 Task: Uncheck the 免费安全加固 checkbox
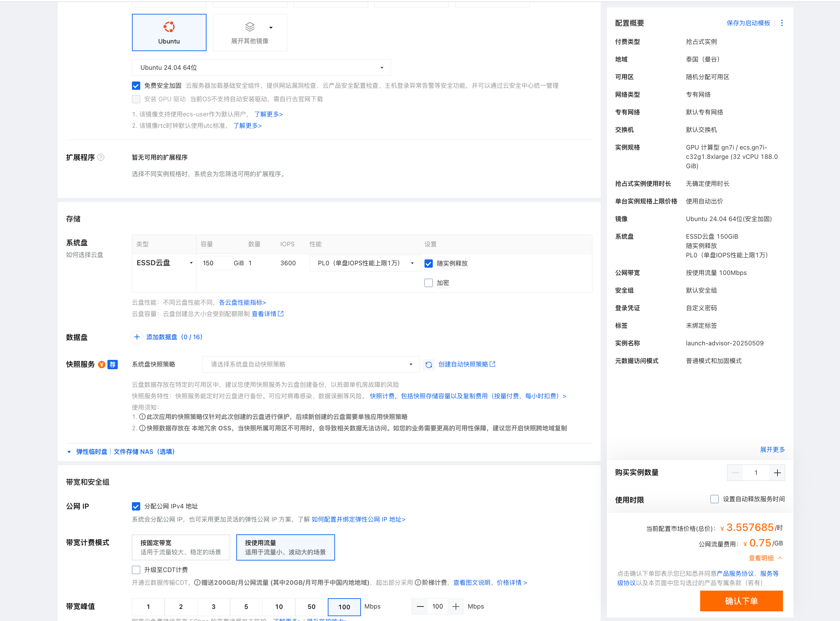point(136,86)
